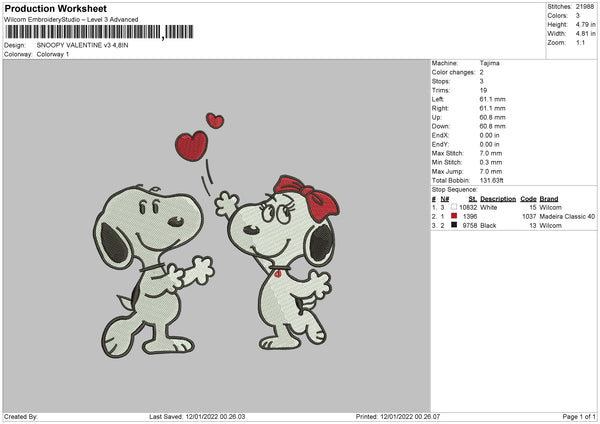Click the 'EndY:' label
This screenshot has width=600, height=424.
tap(440, 144)
